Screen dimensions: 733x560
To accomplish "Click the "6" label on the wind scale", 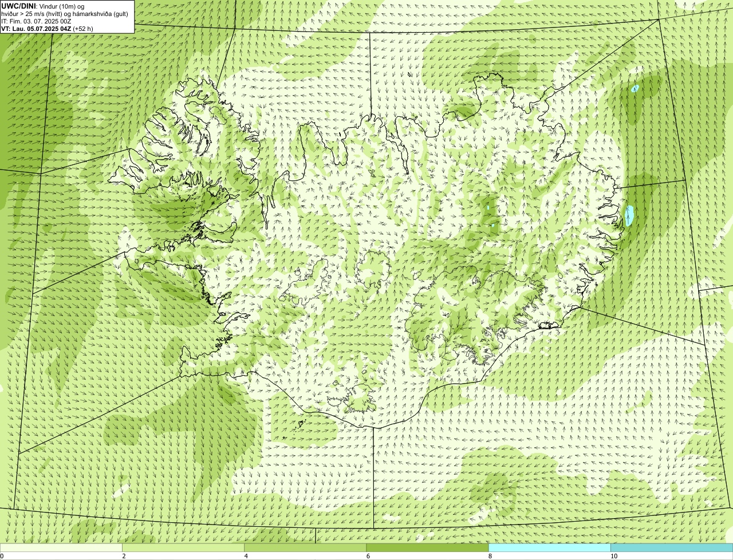I will pyautogui.click(x=368, y=556).
